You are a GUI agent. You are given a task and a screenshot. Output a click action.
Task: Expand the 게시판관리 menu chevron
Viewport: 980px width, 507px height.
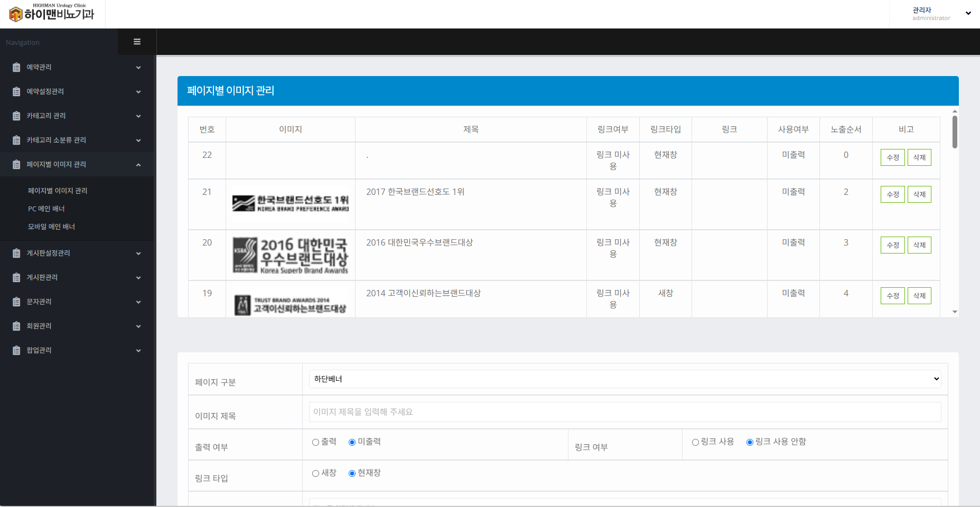[x=138, y=278]
